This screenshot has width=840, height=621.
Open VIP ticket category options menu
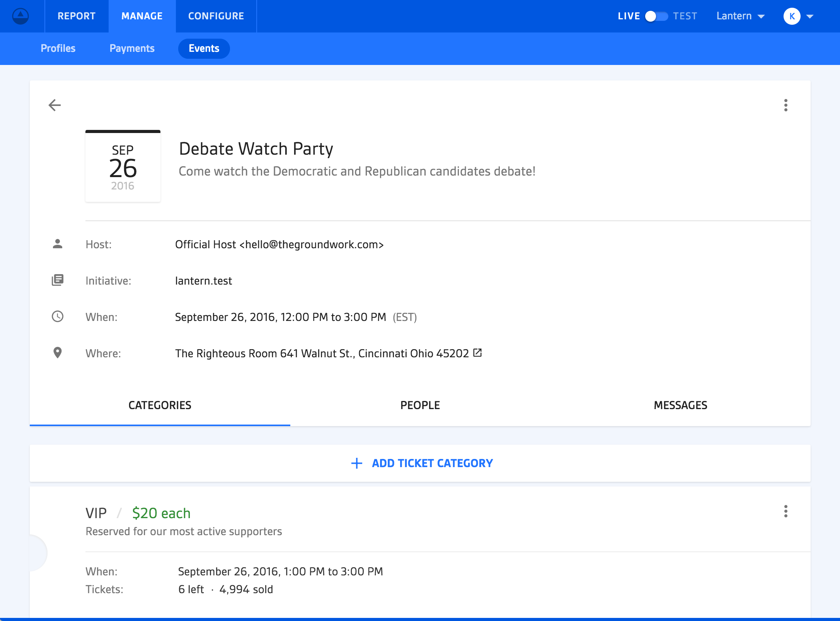[785, 511]
